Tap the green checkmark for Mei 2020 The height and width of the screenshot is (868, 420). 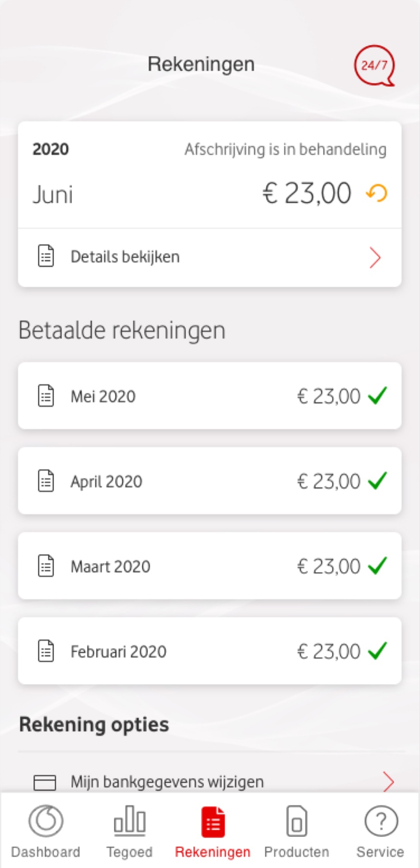(x=377, y=395)
